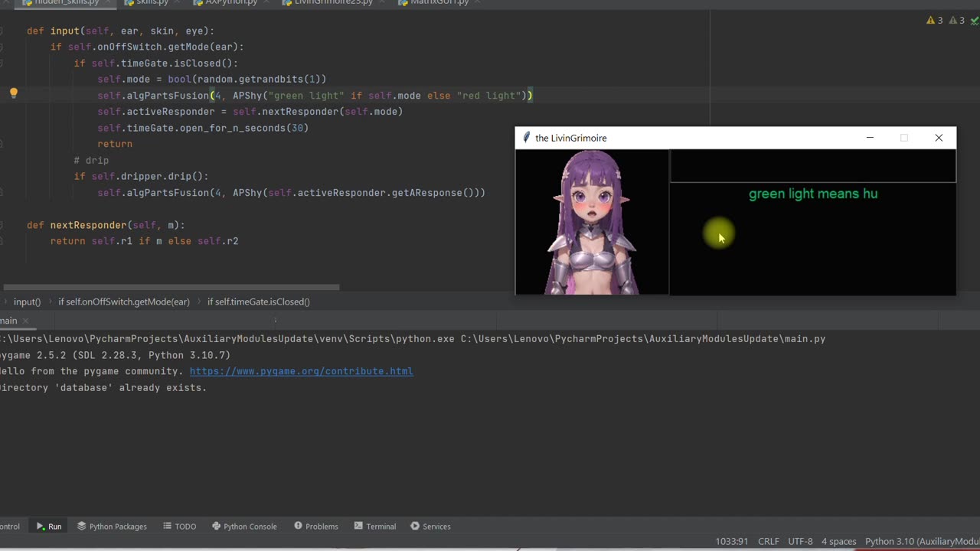Close the LivinGrimoire window
Viewport: 980px width, 551px height.
point(939,138)
